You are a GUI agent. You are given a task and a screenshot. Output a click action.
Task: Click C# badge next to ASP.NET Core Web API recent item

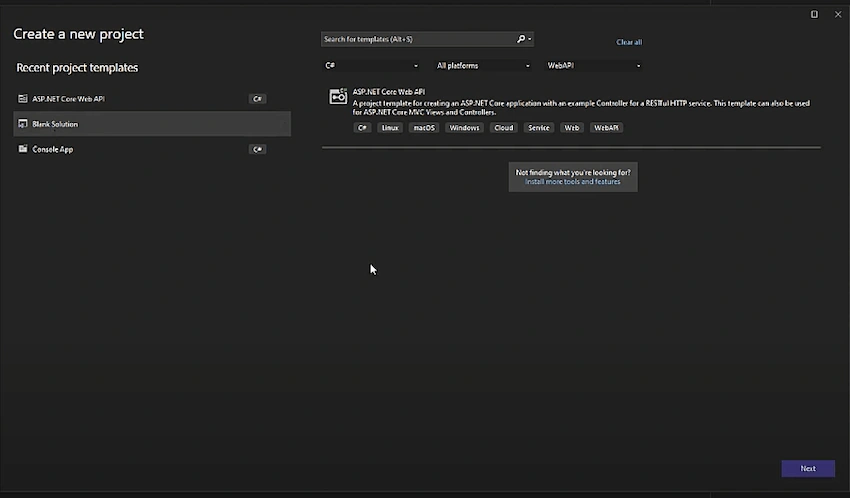[257, 99]
